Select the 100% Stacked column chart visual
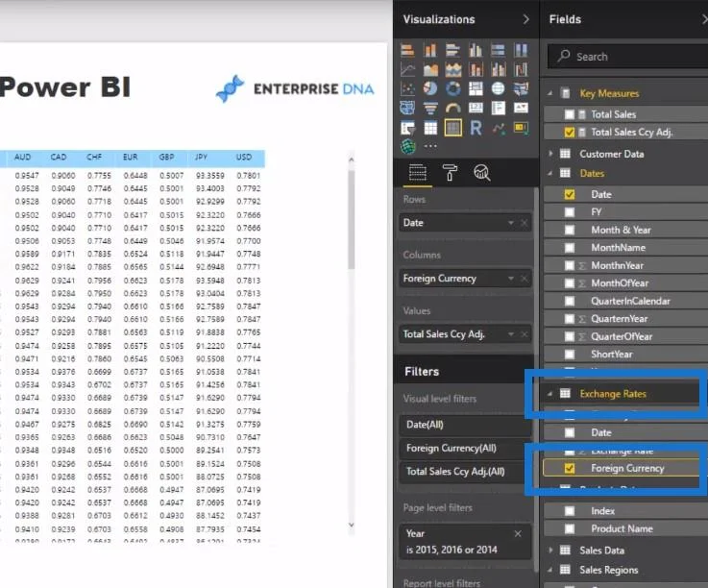 pos(521,50)
